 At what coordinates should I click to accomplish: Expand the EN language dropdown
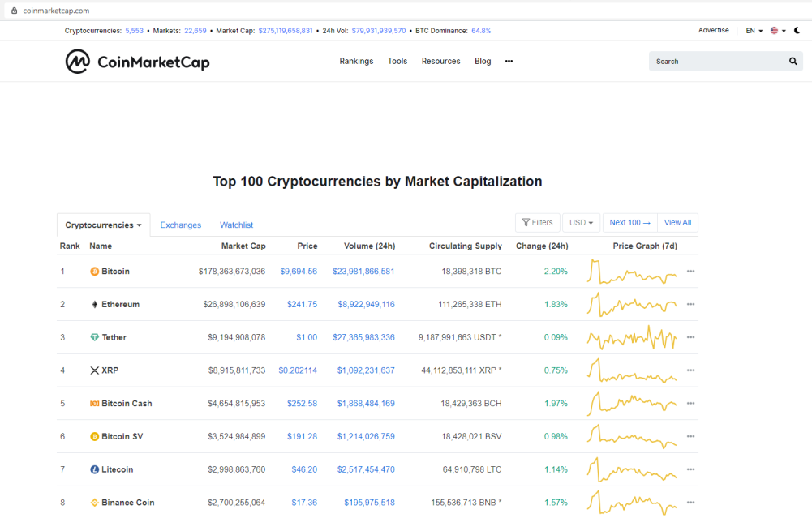[754, 31]
